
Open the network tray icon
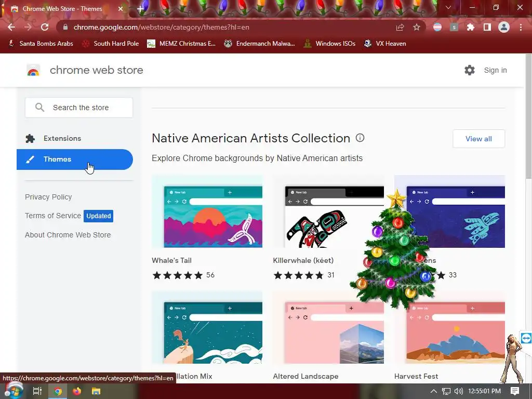pyautogui.click(x=446, y=391)
